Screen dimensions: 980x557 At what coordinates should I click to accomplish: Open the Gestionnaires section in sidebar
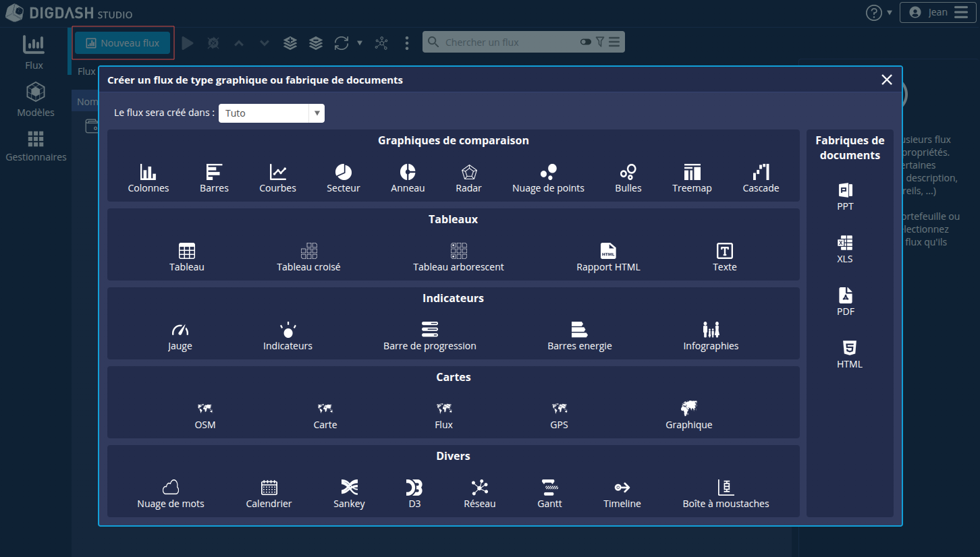[x=36, y=146]
